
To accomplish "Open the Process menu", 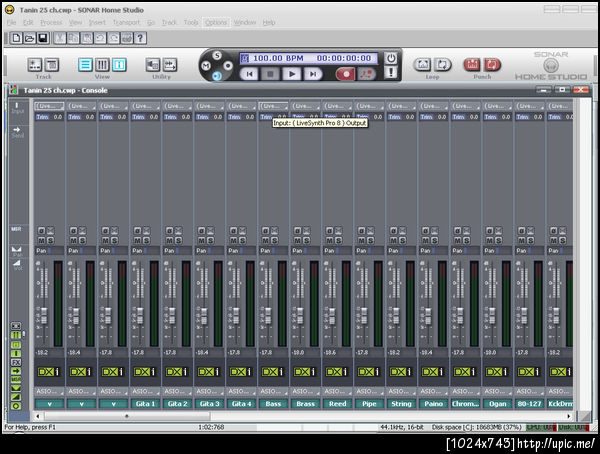I will coord(51,23).
